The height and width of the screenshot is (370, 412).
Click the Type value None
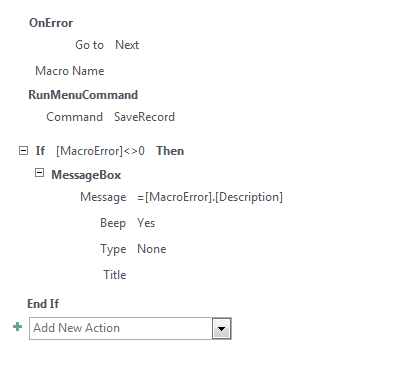tap(152, 249)
